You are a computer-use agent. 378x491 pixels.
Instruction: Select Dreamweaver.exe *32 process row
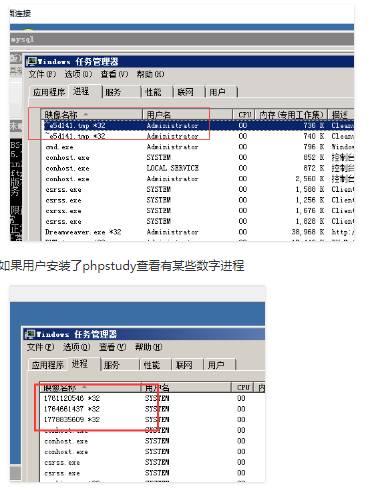[x=199, y=232]
